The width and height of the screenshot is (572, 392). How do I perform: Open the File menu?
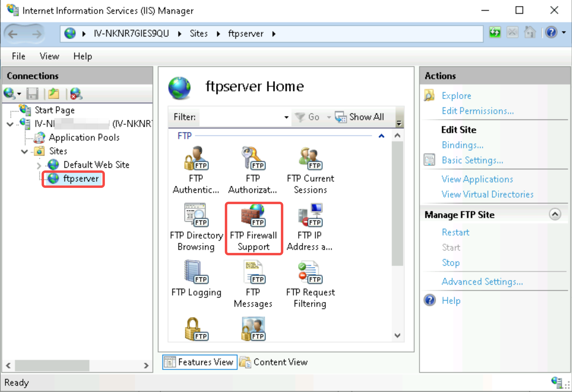19,56
